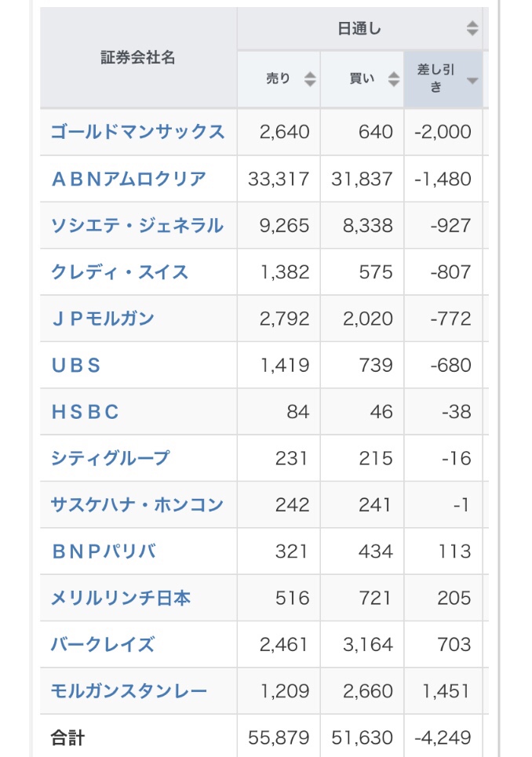Toggle 差し引き descending sort arrow

pos(472,80)
